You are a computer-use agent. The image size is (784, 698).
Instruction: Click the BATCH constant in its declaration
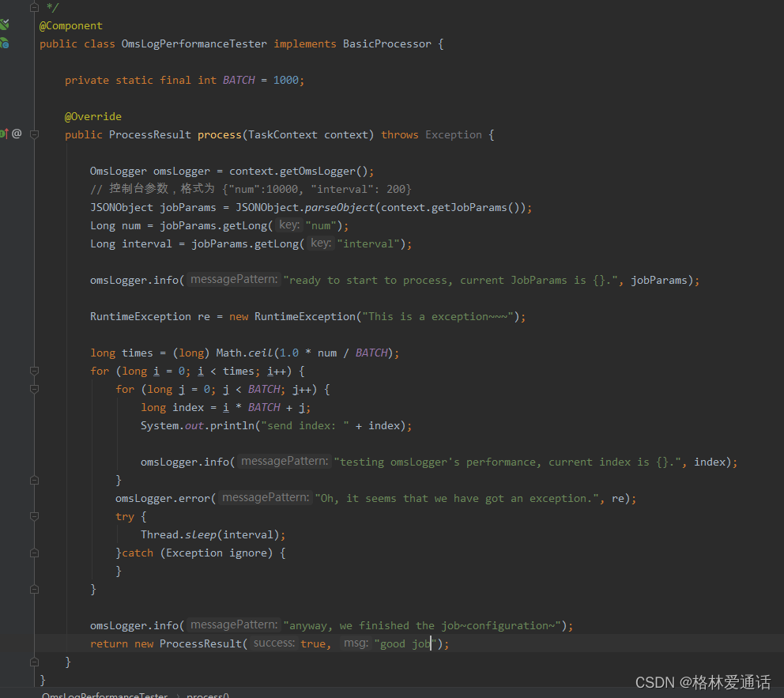coord(238,79)
